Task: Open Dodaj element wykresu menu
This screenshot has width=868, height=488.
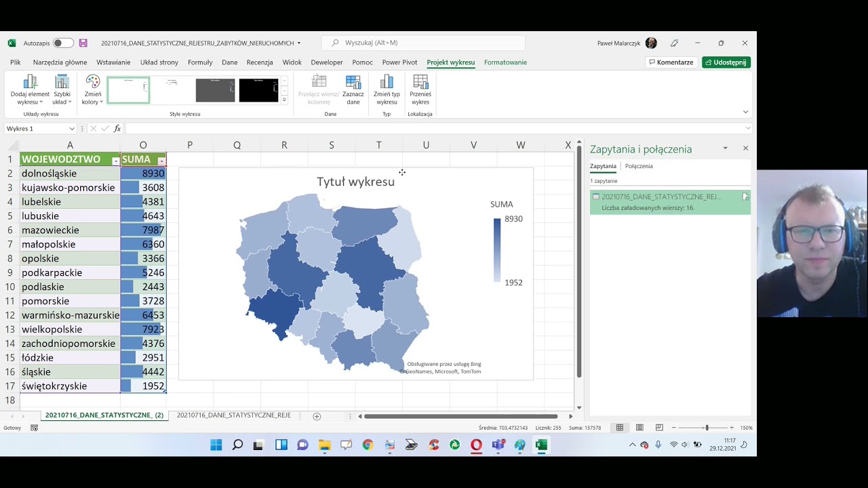Action: 30,89
